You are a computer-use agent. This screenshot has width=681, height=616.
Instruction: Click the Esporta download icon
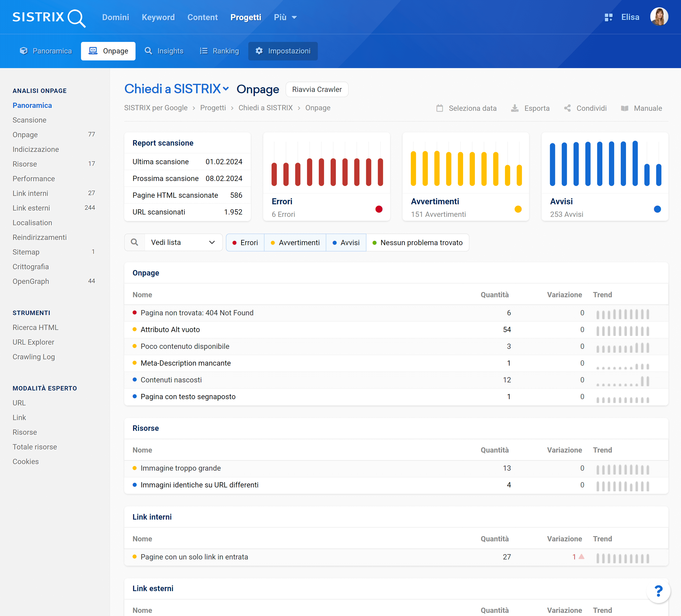pyautogui.click(x=515, y=108)
